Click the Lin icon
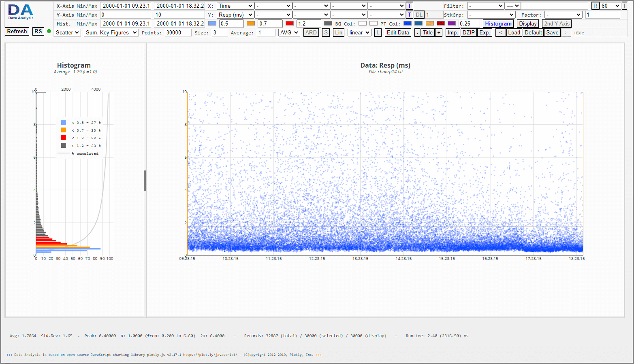This screenshot has width=634, height=364. 338,32
